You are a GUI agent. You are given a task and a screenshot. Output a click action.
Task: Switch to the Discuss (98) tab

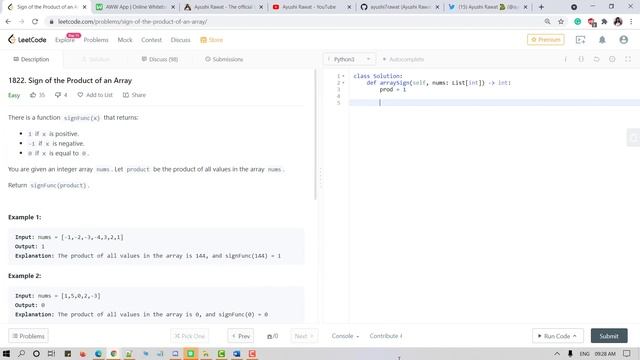click(x=160, y=59)
